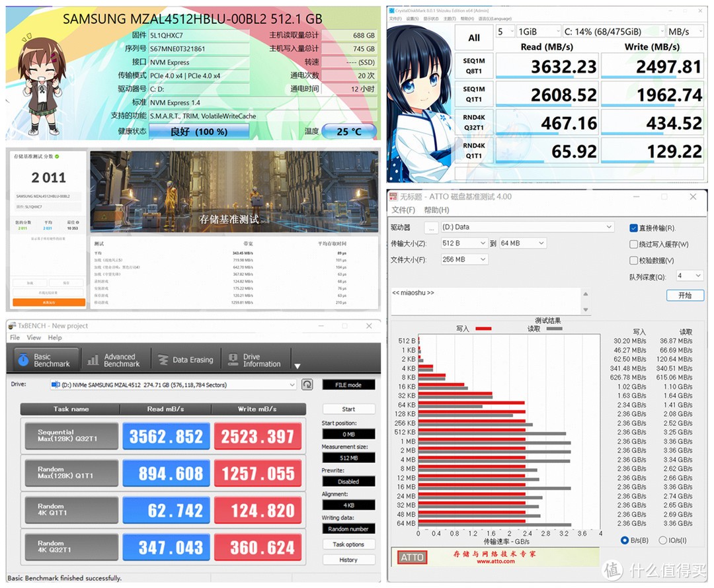Viewport: 714px width, 588px height.
Task: Open the File menu in TxBENCH
Action: coord(15,337)
